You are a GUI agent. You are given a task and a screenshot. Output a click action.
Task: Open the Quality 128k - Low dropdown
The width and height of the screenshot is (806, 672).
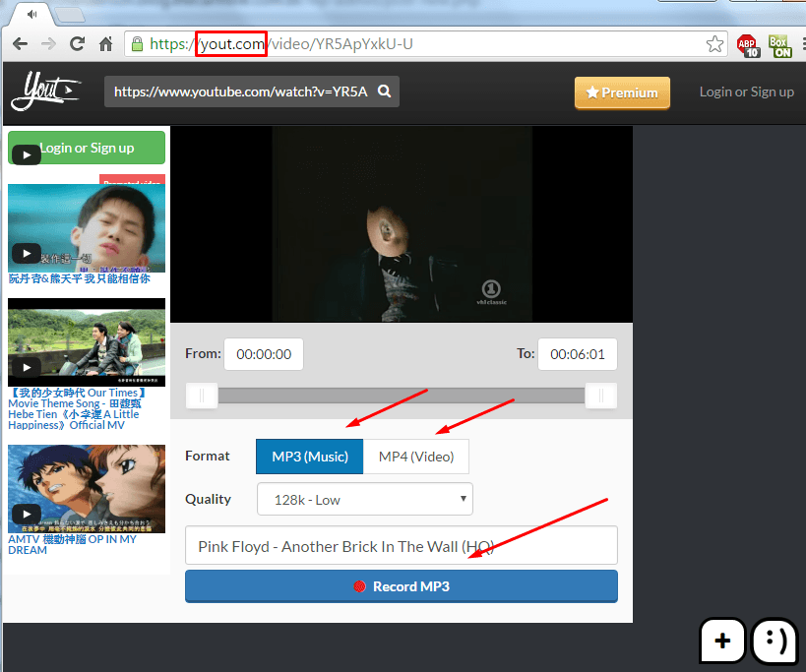[x=365, y=500]
